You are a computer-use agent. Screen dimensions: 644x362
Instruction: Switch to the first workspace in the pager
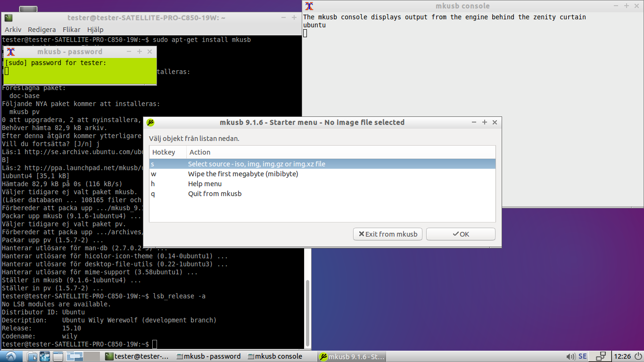[x=74, y=356]
